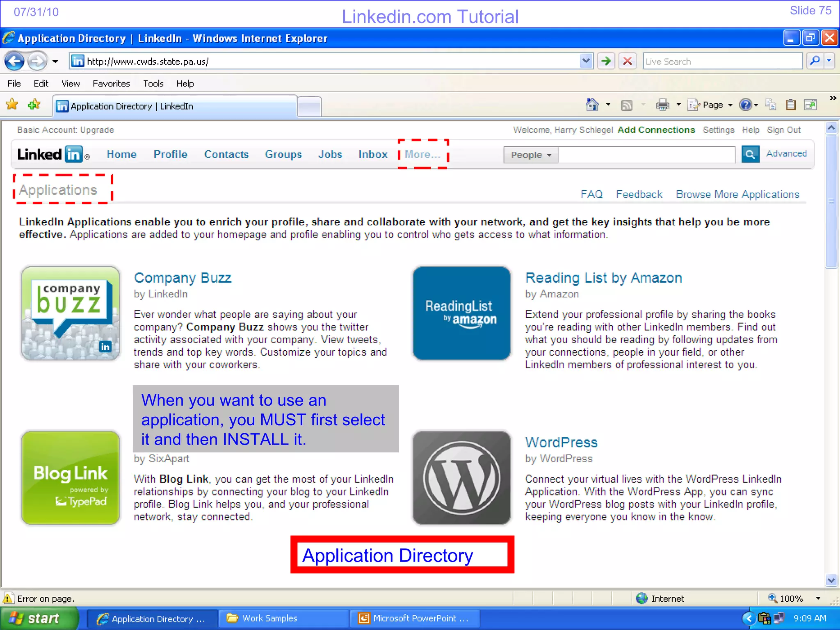Open the Jobs navigation item
Screen dimensions: 840x630
click(x=330, y=155)
